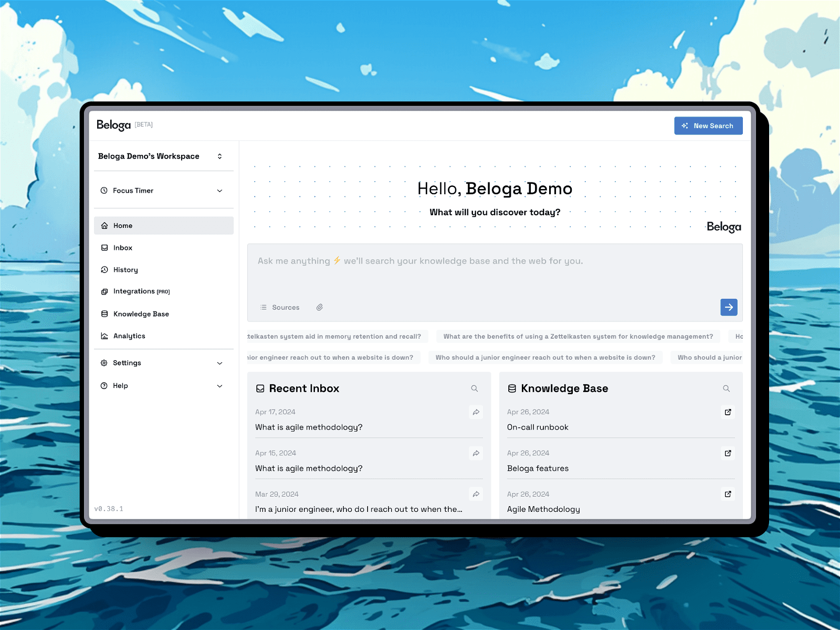Go to Inbox in sidebar
The image size is (840, 630).
[x=123, y=248]
